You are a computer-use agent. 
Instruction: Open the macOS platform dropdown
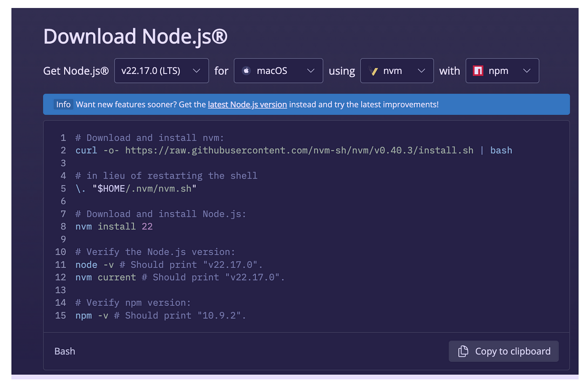[x=278, y=71]
